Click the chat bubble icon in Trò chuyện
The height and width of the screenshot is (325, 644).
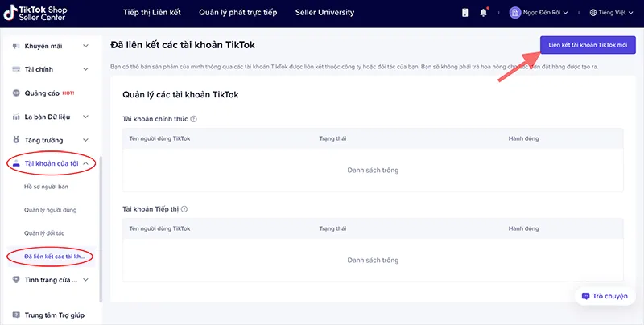coord(586,296)
